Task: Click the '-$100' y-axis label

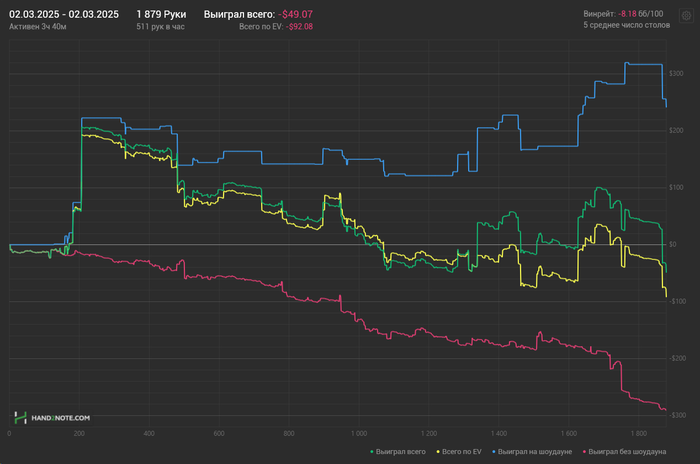Action: pyautogui.click(x=677, y=301)
